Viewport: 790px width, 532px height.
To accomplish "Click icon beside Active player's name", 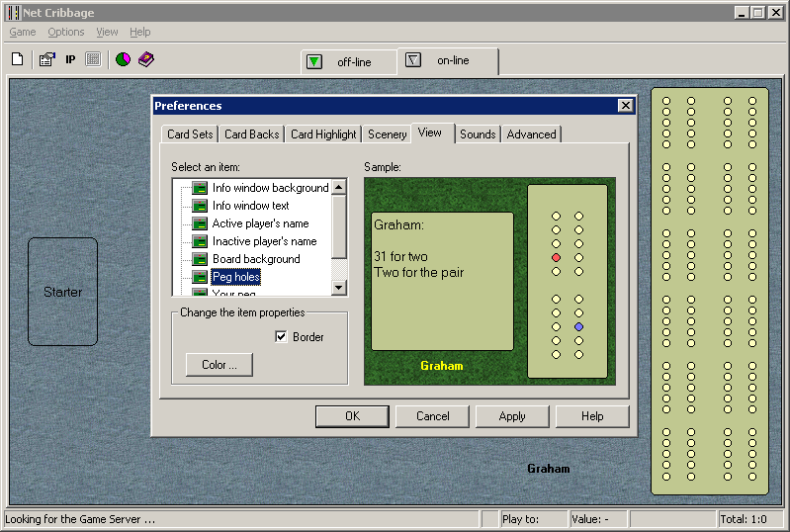I will pos(200,223).
